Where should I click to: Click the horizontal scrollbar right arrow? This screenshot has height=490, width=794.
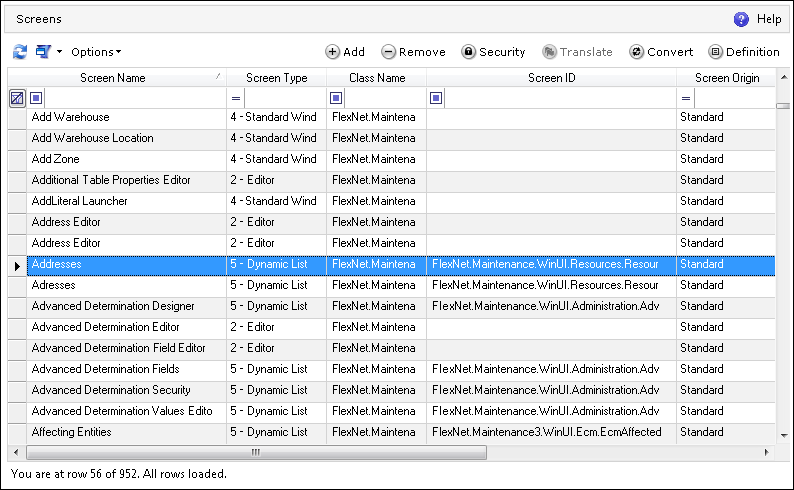point(766,452)
